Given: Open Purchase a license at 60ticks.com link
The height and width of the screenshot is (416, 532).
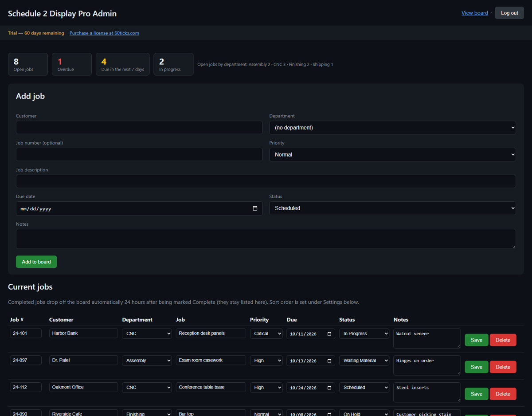Looking at the screenshot, I should pos(104,33).
